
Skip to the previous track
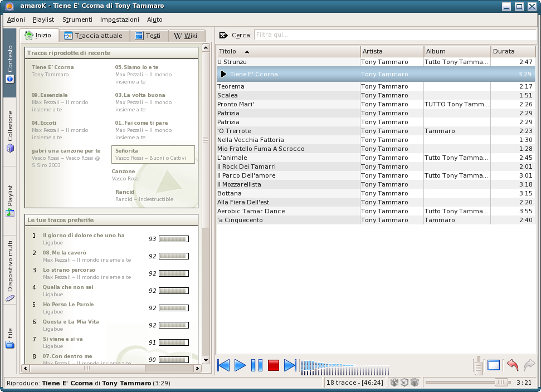point(223,365)
